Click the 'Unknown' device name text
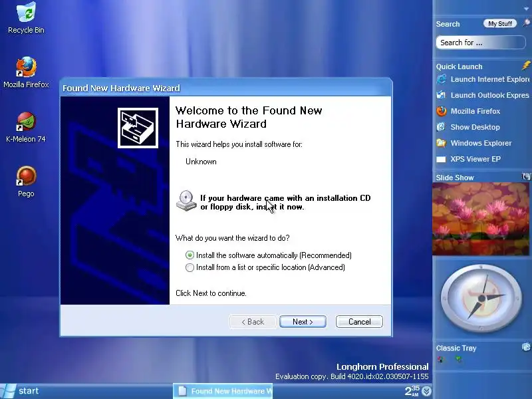 tap(201, 162)
